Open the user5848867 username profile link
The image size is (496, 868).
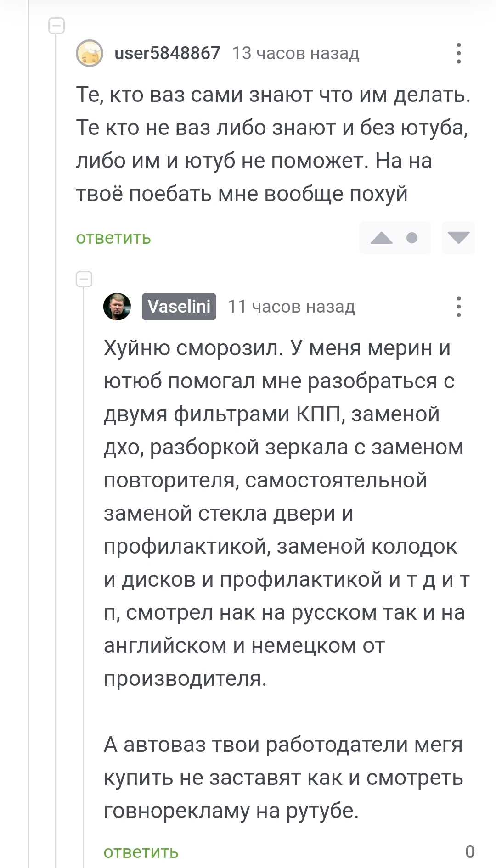pos(167,53)
